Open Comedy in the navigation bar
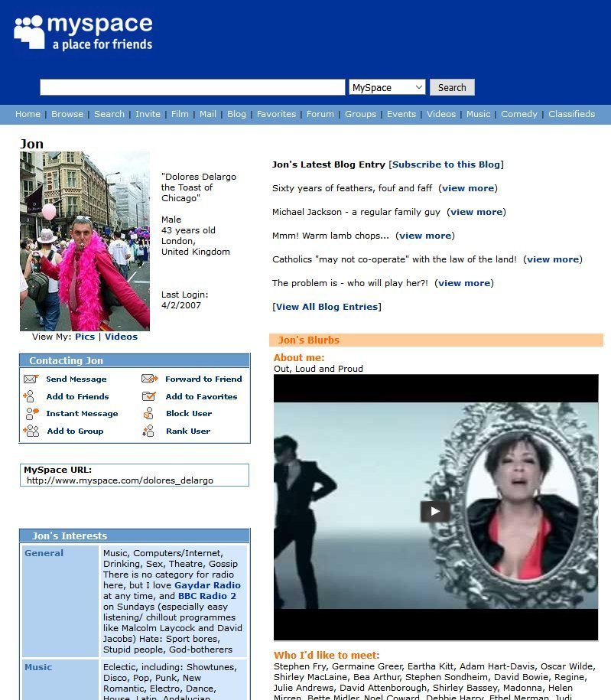Viewport: 611px width, 700px height. click(x=519, y=114)
